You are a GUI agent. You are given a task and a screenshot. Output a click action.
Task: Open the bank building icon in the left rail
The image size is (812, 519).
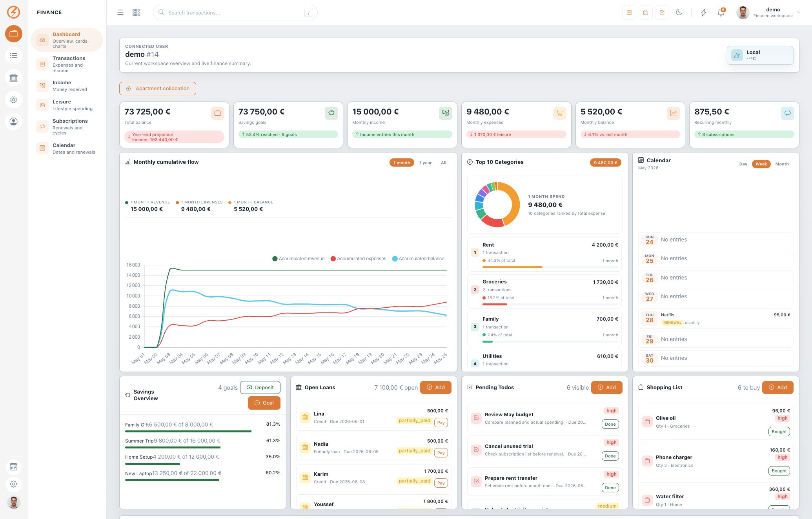tap(13, 78)
